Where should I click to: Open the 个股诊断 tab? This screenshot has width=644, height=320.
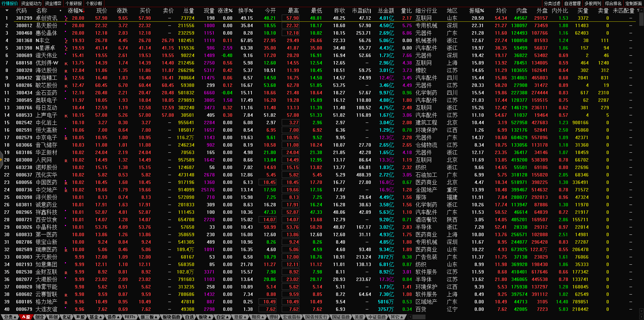(94, 3)
